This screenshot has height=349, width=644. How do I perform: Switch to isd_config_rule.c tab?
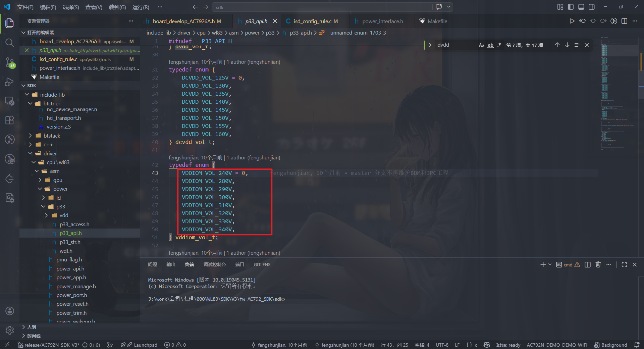[312, 21]
